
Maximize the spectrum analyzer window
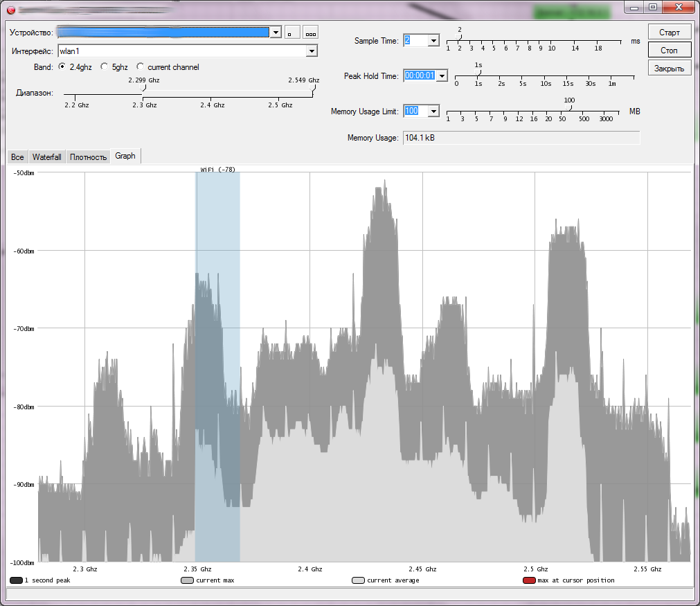point(652,7)
